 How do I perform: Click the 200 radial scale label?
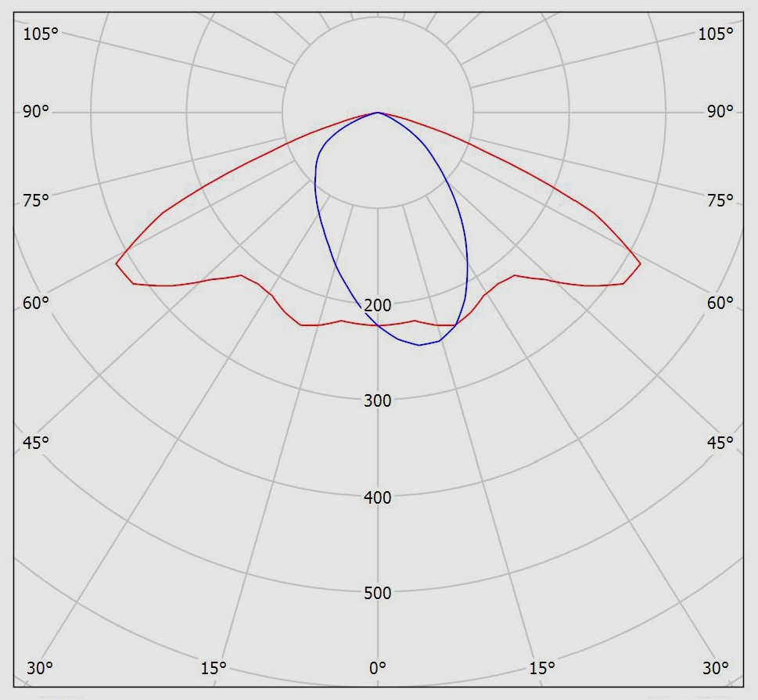coord(378,305)
